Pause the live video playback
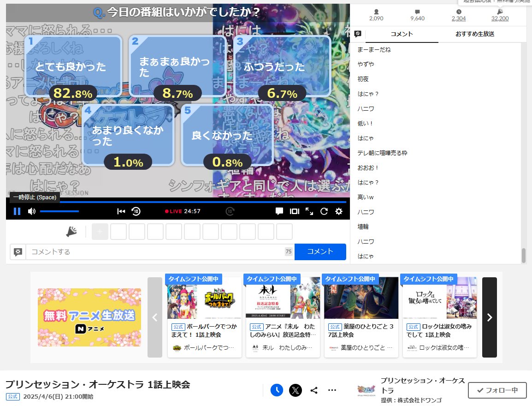The image size is (532, 406). [x=17, y=211]
